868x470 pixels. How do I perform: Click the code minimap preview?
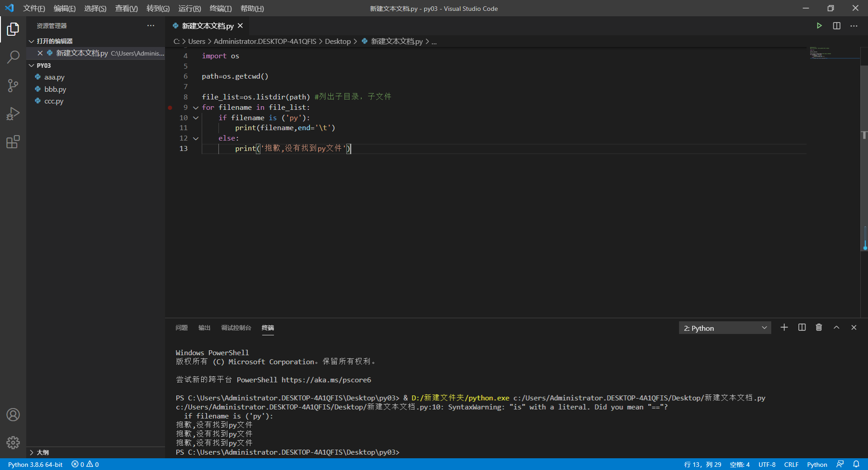834,53
